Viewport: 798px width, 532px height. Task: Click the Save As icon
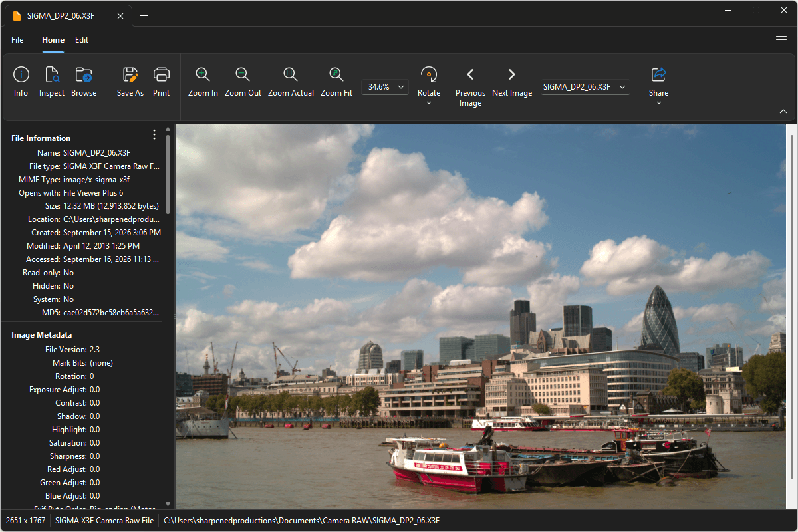point(130,74)
